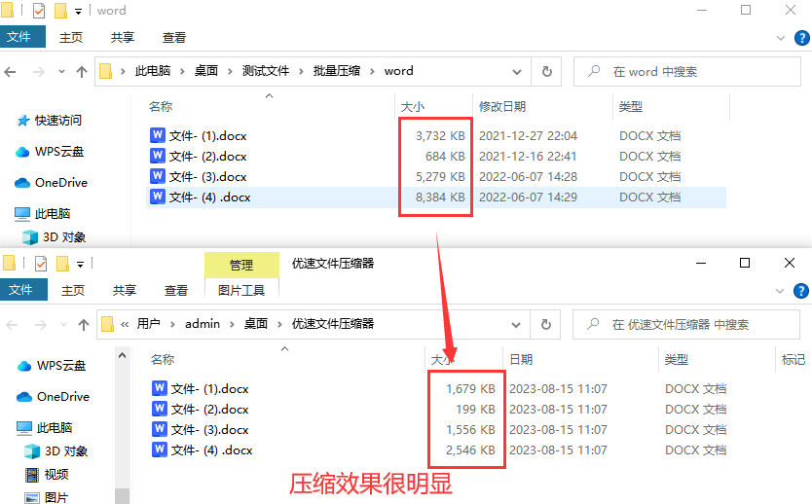This screenshot has width=812, height=504.
Task: Refresh the word folder
Action: coord(547,71)
